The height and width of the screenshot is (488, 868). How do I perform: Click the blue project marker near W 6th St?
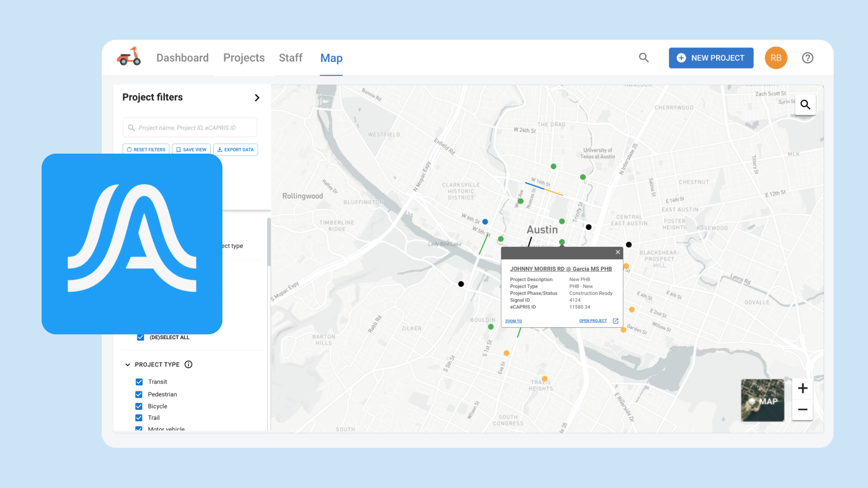click(x=485, y=222)
